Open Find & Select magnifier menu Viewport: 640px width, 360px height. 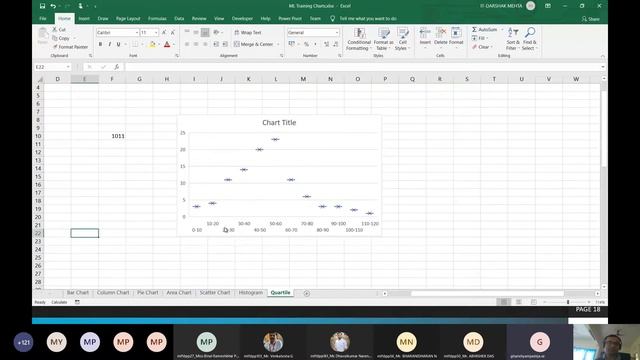click(x=529, y=39)
